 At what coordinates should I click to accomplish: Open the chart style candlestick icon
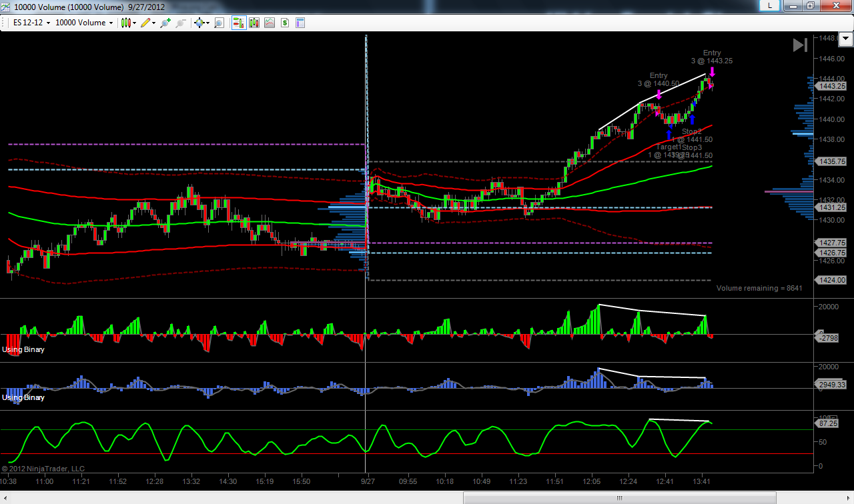pos(125,23)
